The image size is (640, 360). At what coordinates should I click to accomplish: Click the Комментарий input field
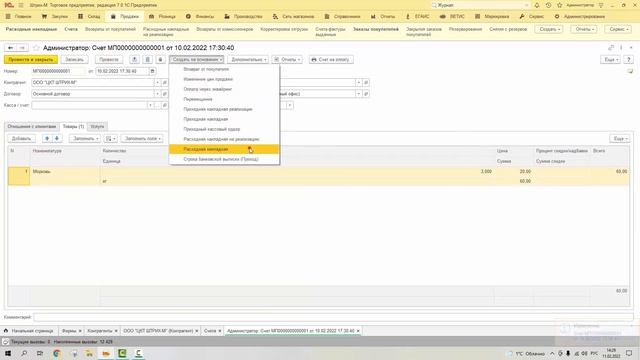333,317
